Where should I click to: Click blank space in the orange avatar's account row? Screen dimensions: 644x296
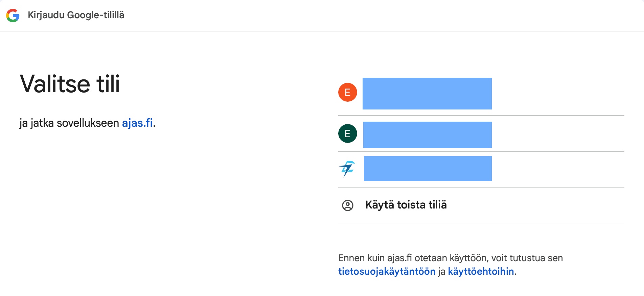tap(558, 94)
